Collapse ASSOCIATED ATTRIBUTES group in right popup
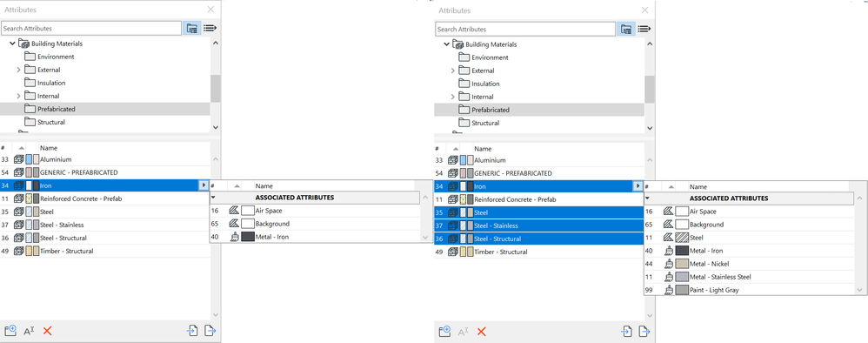The image size is (868, 343). tap(647, 198)
